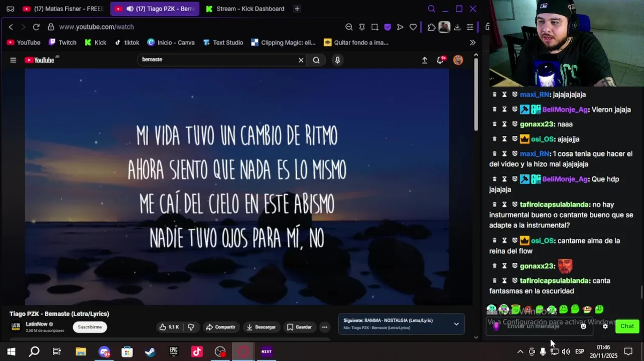The width and height of the screenshot is (644, 361).
Task: View site info lock icon
Action: pos(50,27)
